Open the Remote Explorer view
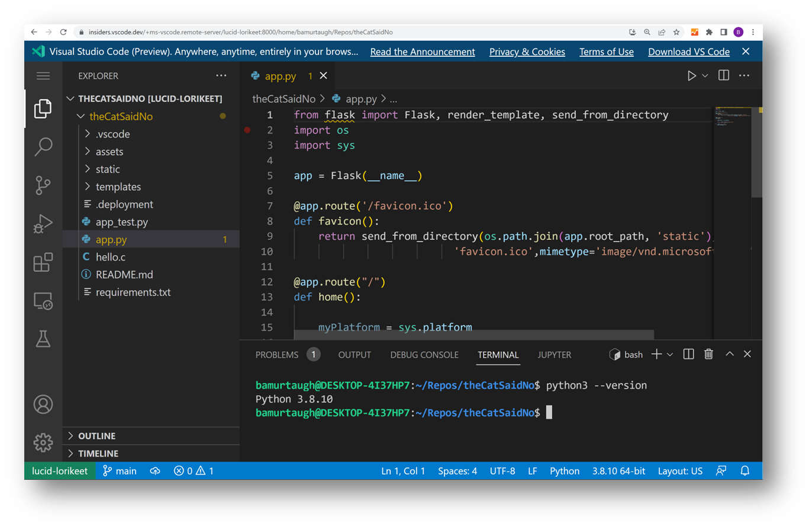Screen dimensions: 812x529 pos(42,300)
